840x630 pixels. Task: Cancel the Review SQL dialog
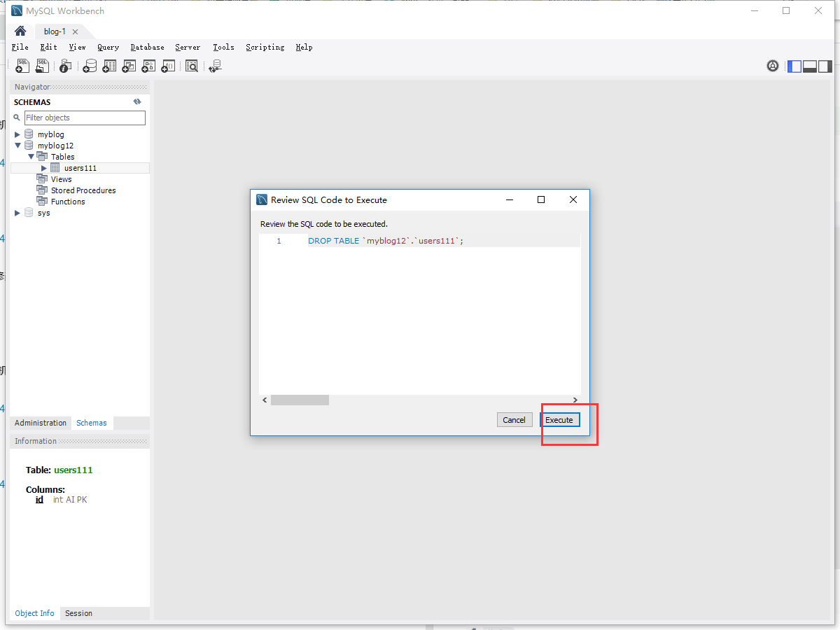(514, 420)
